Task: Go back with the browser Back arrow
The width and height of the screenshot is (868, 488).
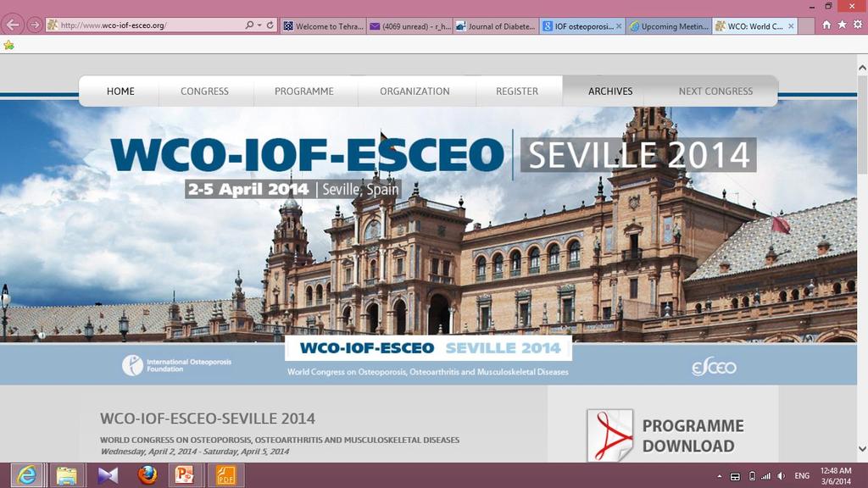Action: pyautogui.click(x=13, y=25)
